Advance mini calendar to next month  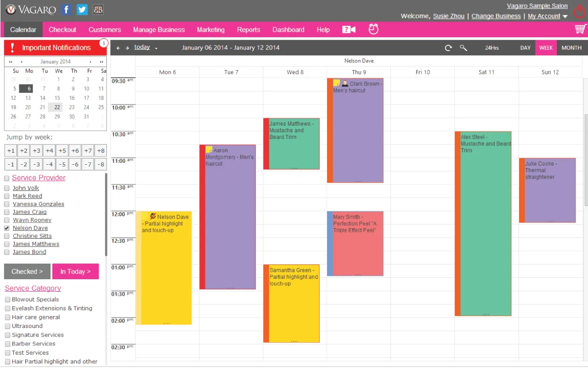point(91,62)
